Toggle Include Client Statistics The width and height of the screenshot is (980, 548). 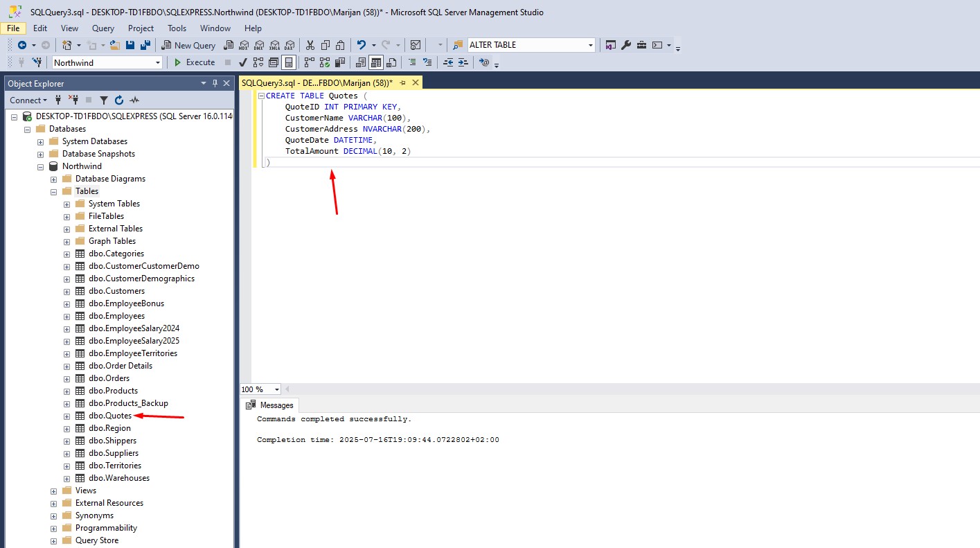click(x=340, y=62)
